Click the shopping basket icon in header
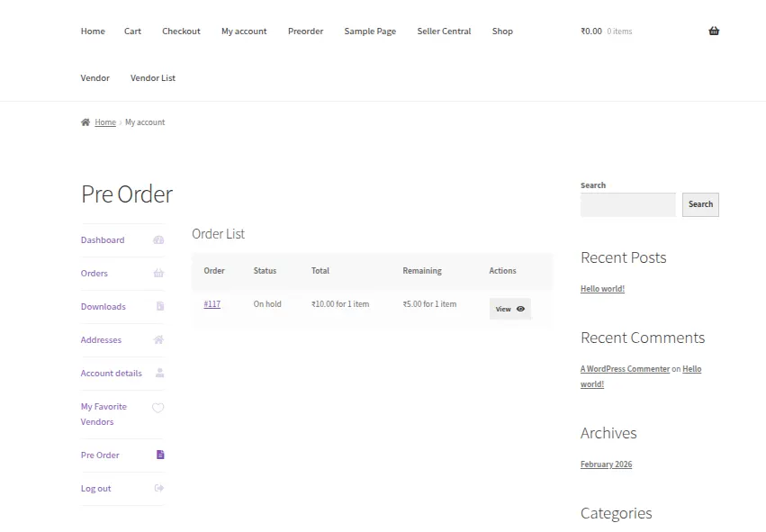The height and width of the screenshot is (532, 766). [x=713, y=32]
